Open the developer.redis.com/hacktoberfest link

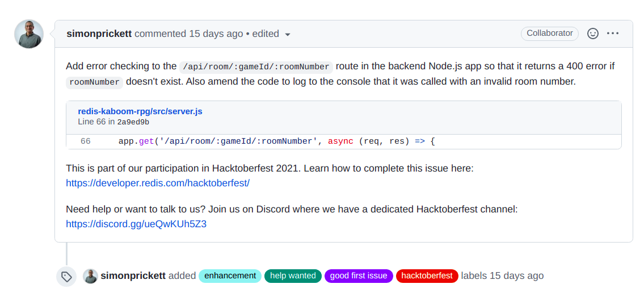[158, 183]
